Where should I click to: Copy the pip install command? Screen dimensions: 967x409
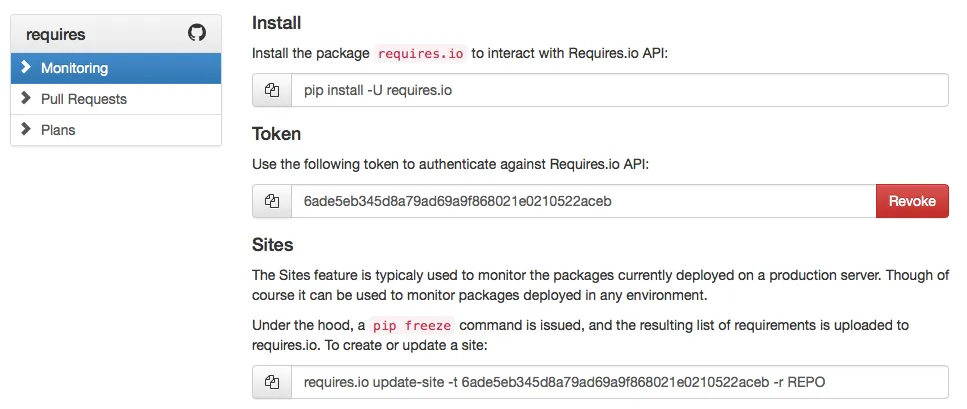click(272, 90)
